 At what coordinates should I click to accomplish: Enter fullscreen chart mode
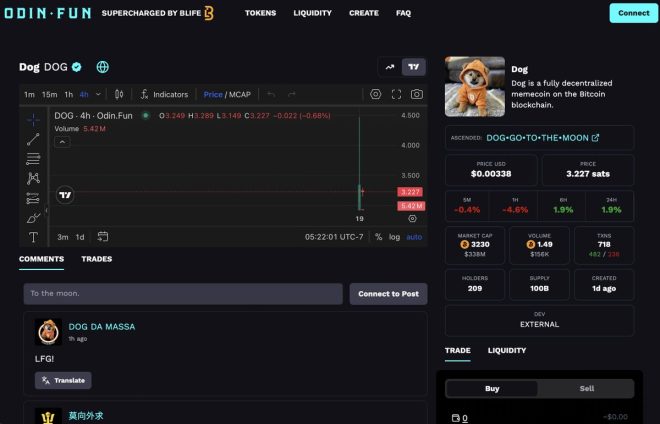pos(396,94)
